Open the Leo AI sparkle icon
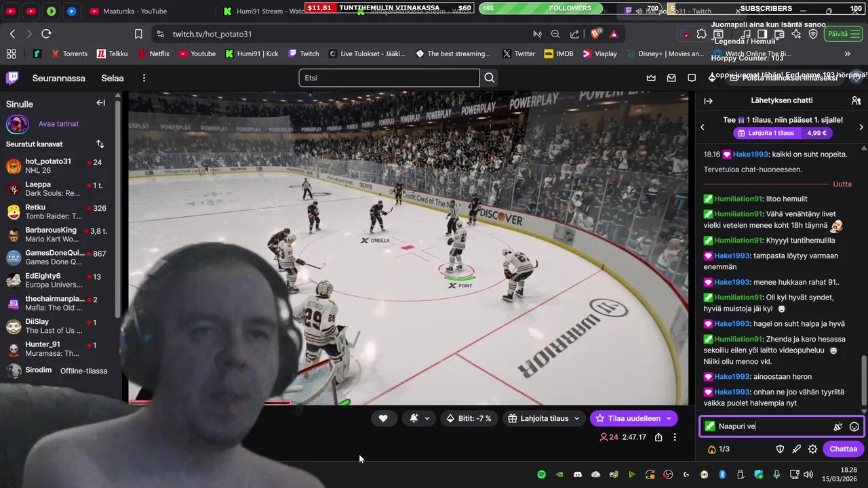This screenshot has width=868, height=488. click(796, 34)
